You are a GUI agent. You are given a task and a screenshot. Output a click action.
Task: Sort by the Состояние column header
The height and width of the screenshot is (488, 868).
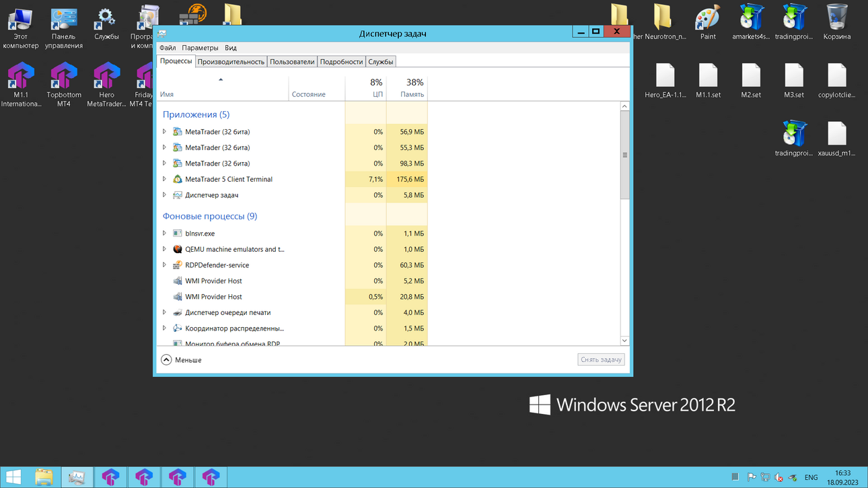click(x=317, y=88)
